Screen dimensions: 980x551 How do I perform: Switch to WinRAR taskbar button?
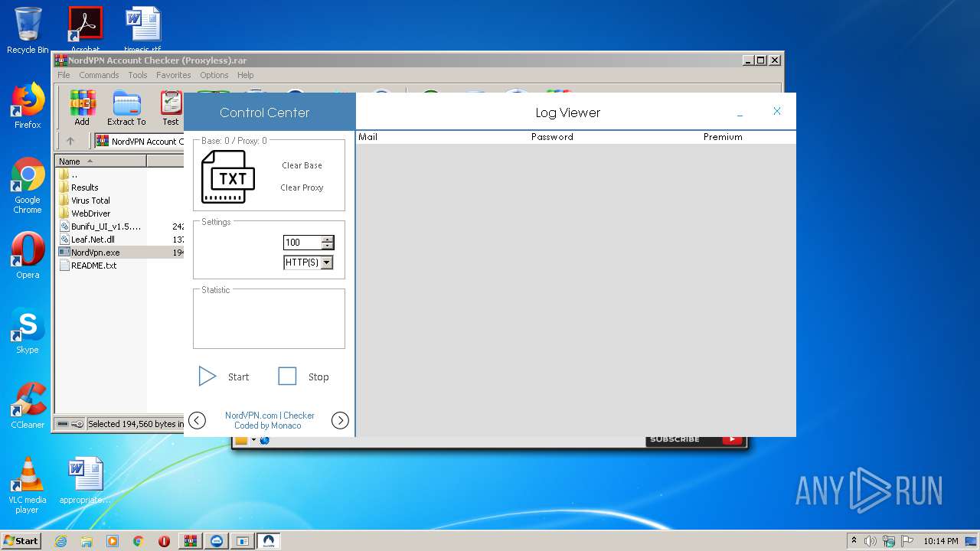coord(191,541)
